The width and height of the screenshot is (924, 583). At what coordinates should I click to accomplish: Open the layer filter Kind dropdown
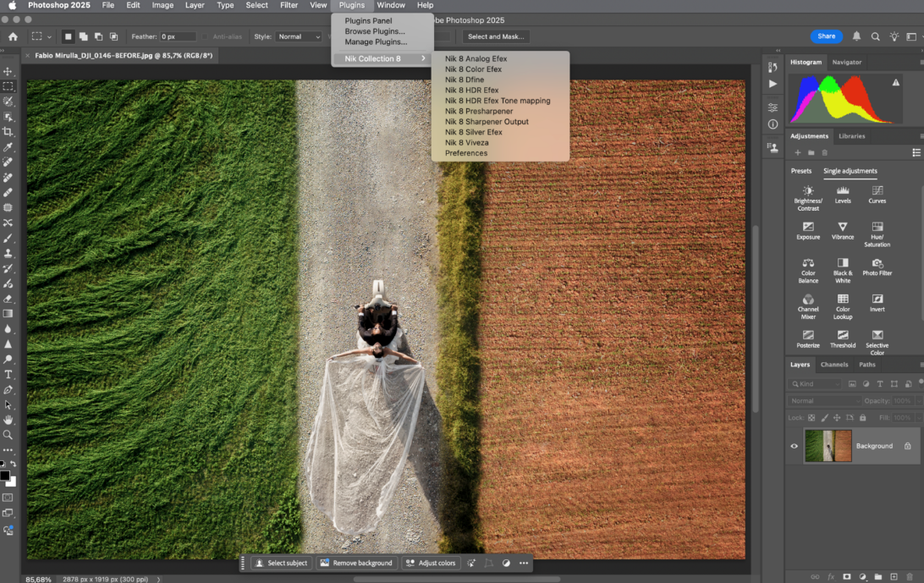pyautogui.click(x=817, y=383)
